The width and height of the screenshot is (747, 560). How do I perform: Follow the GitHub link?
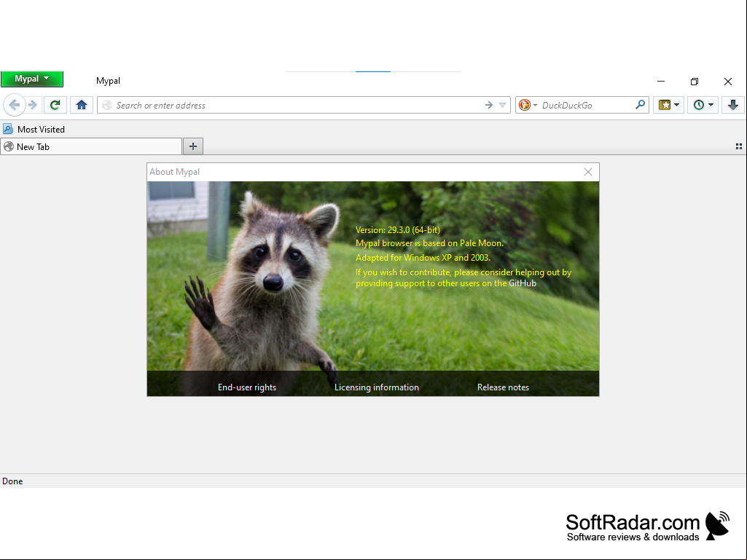pos(522,283)
